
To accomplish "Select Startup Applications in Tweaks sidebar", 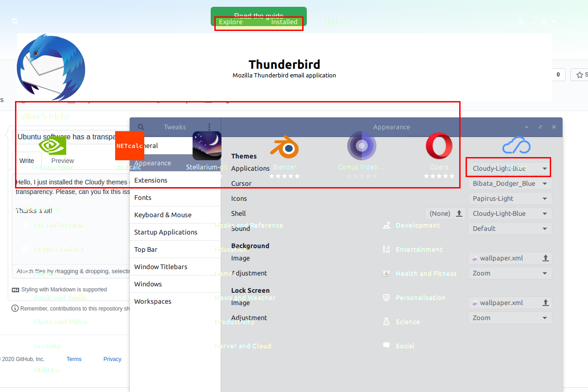I will (x=175, y=232).
